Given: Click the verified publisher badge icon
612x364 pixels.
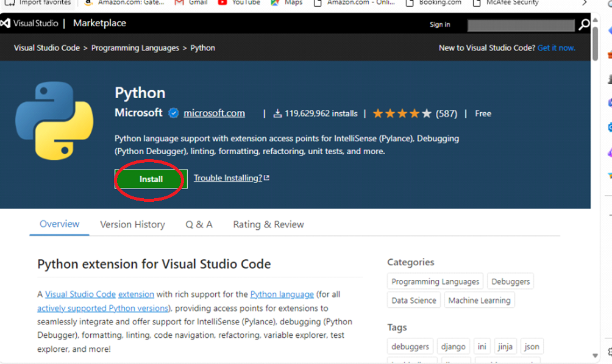Looking at the screenshot, I should (x=173, y=113).
